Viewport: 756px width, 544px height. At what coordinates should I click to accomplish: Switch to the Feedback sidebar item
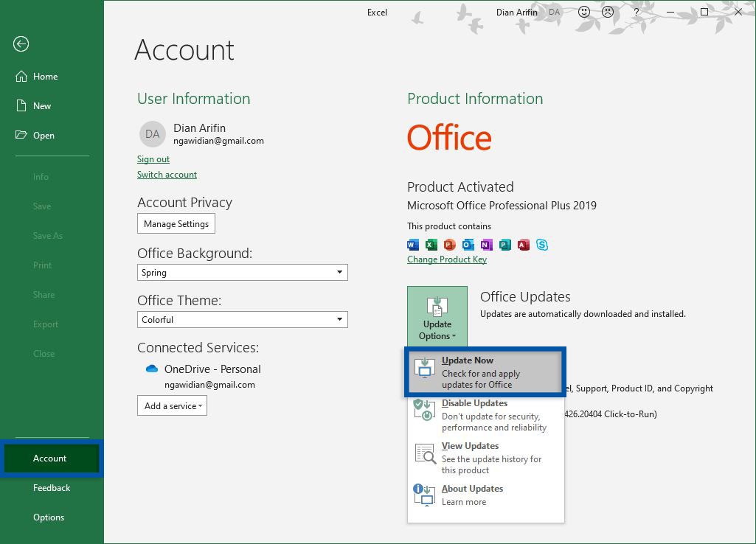[52, 487]
